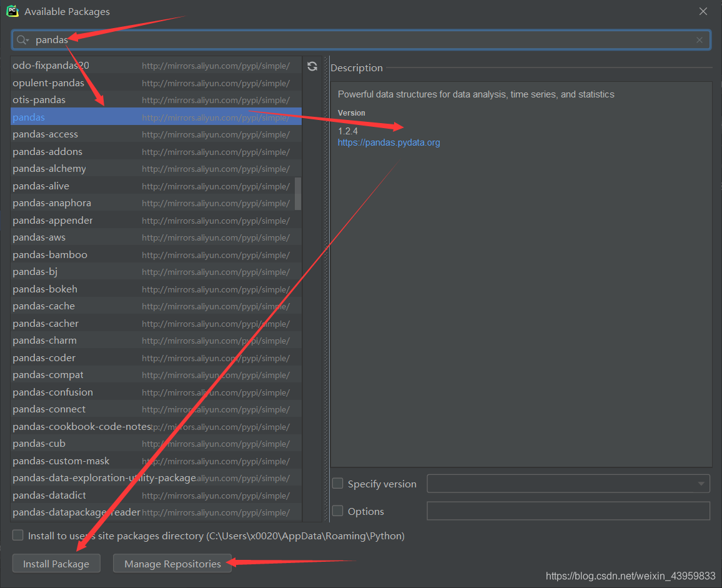Select pandas-bj in the list

pyautogui.click(x=156, y=271)
